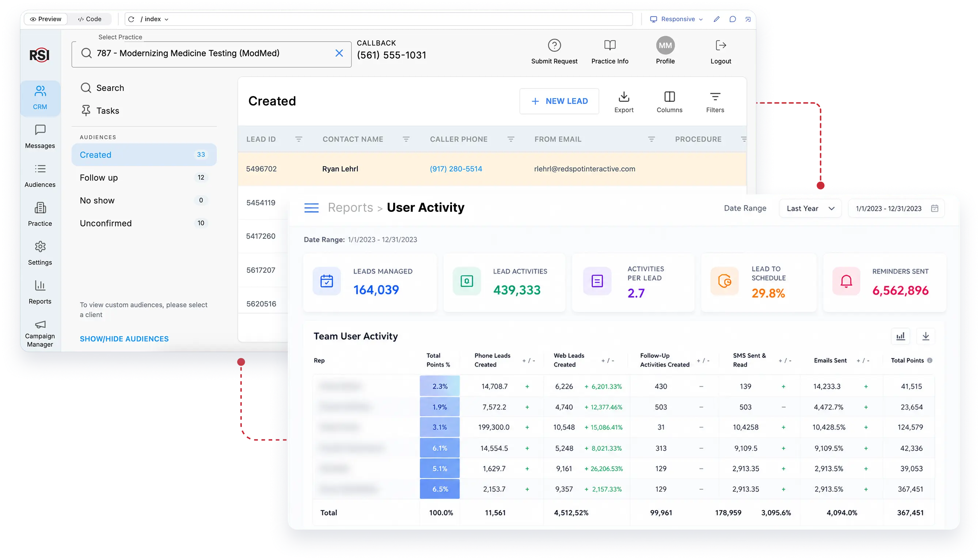Select the No show audience
The height and width of the screenshot is (560, 980).
click(x=144, y=201)
